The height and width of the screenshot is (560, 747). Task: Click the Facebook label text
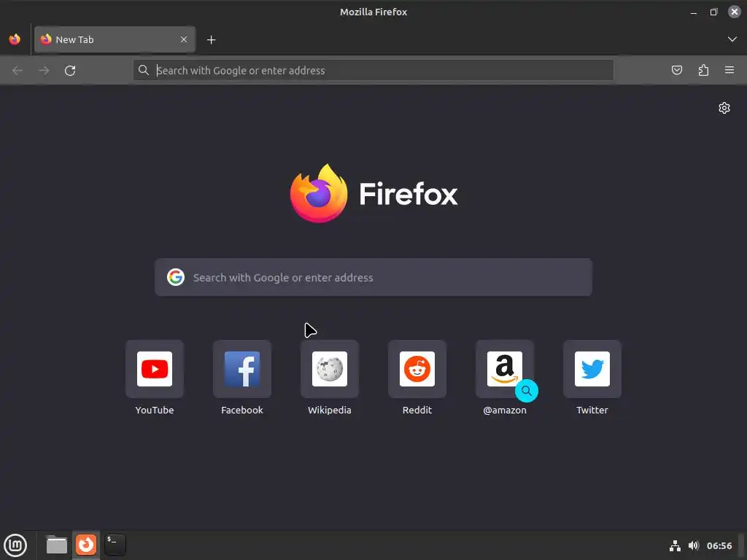242,410
